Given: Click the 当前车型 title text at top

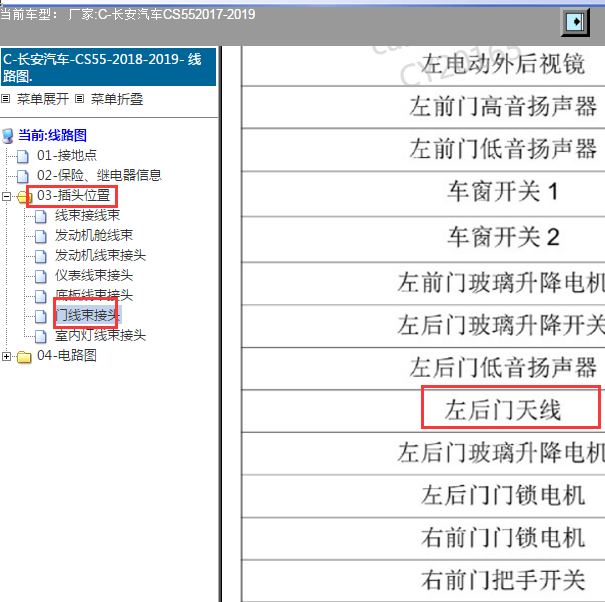Looking at the screenshot, I should click(x=128, y=15).
